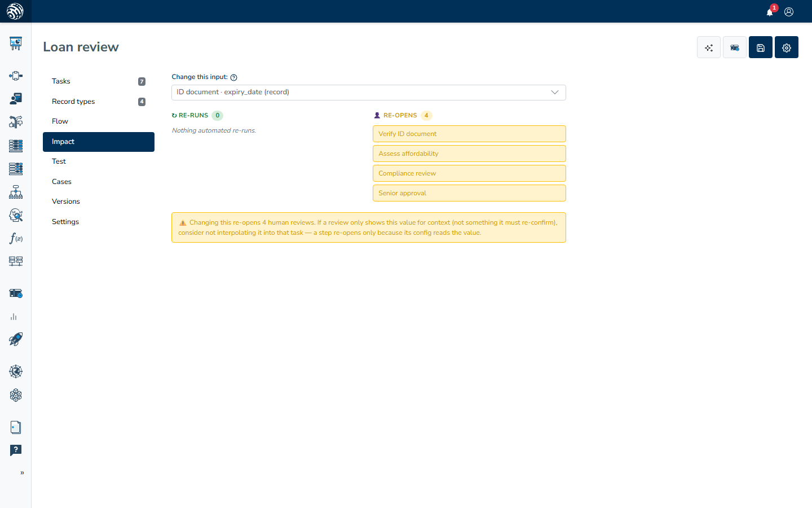The image size is (812, 508).
Task: Expand the sidebar with double chevron
Action: click(x=22, y=473)
